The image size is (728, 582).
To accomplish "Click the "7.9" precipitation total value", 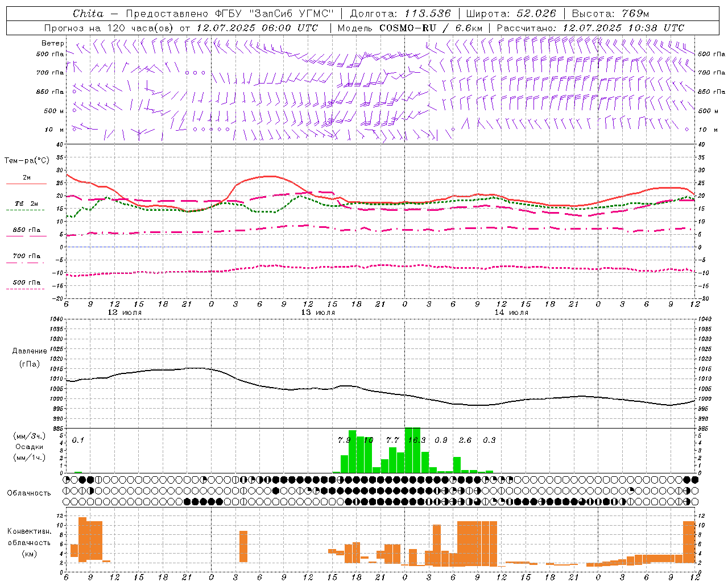I will tap(344, 440).
